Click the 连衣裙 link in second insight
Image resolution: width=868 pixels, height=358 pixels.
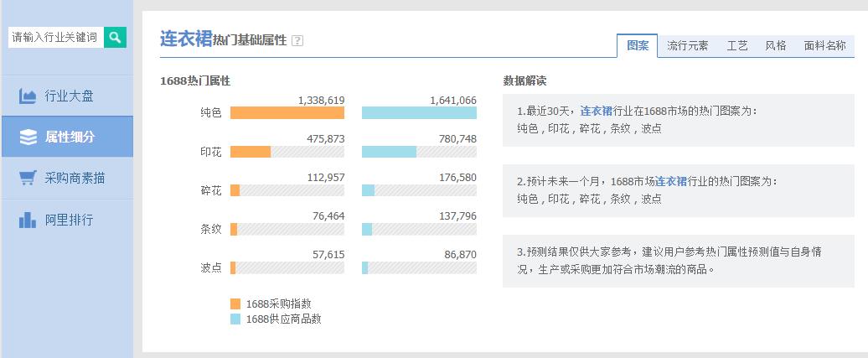[670, 181]
